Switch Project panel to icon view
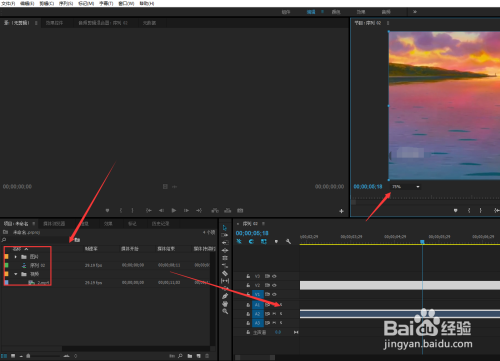 coord(13,356)
